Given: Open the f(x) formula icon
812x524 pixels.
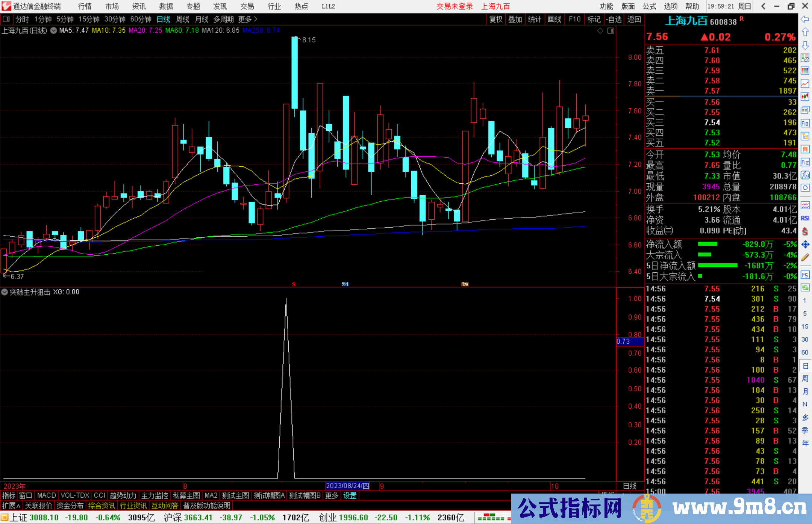Looking at the screenshot, I should click(x=805, y=175).
